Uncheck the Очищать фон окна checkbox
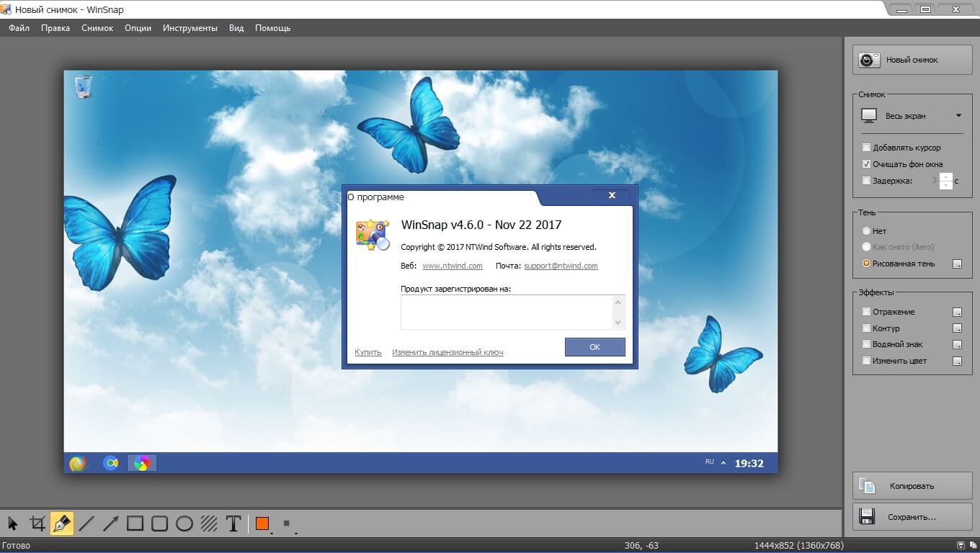The image size is (980, 553). pos(866,164)
